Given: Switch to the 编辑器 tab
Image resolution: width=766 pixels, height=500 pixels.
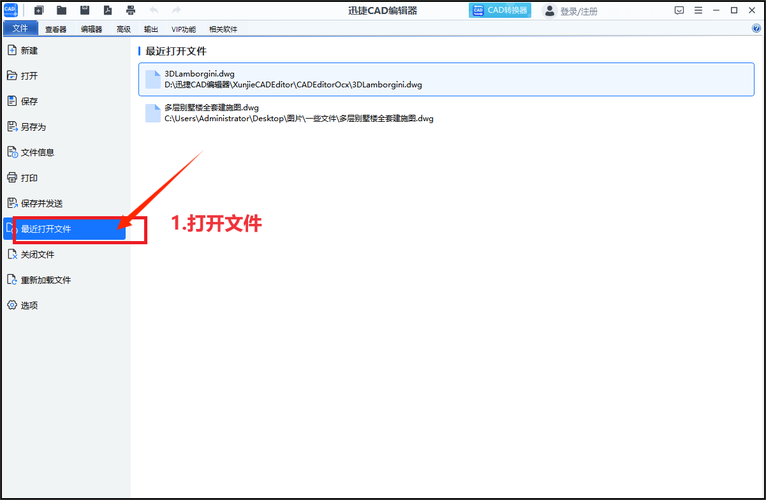Looking at the screenshot, I should point(91,29).
